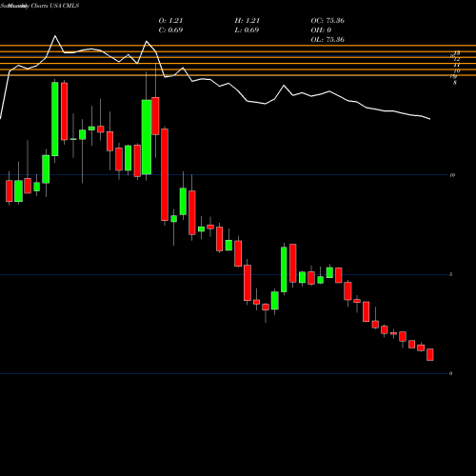Viewport: 476px width, 476px height.
Task: Click the '11' label between the orange lines
Action: click(457, 65)
